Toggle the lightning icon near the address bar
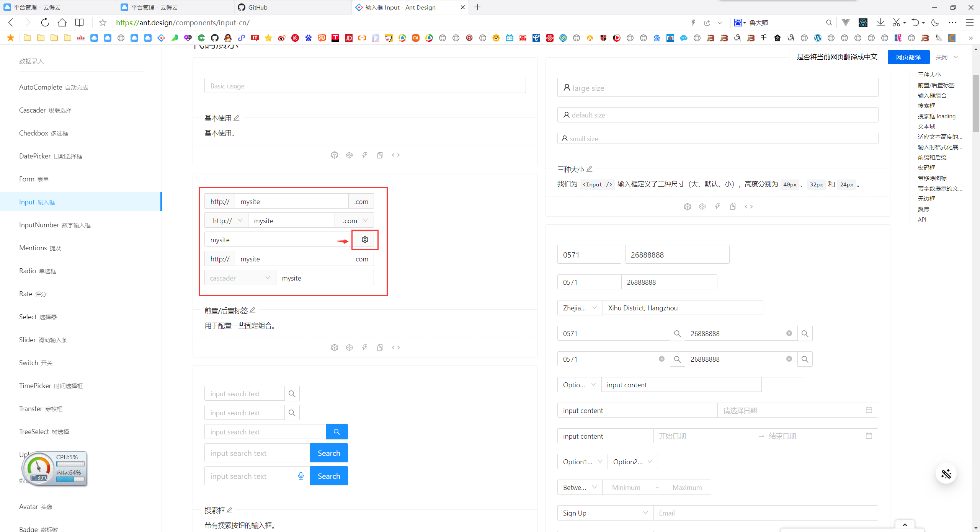This screenshot has height=532, width=980. coord(693,23)
